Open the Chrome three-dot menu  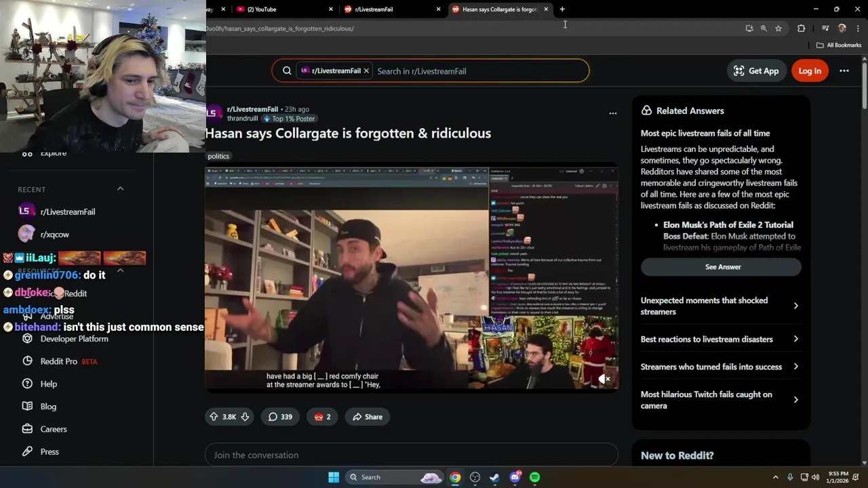point(859,28)
